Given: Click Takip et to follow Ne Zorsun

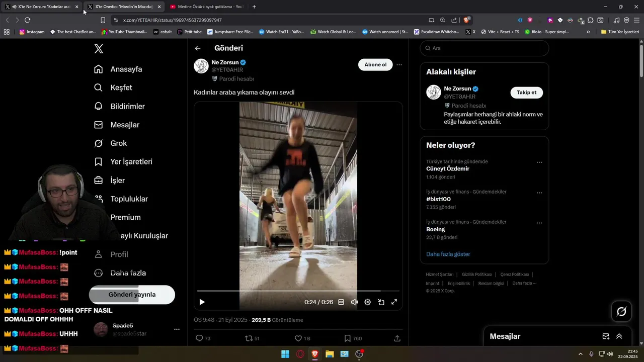Looking at the screenshot, I should click(x=527, y=93).
